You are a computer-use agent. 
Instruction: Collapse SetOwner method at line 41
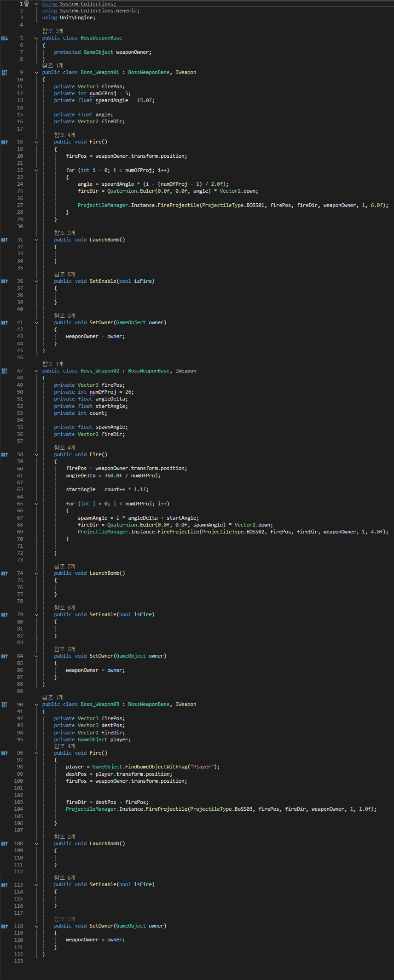coord(36,323)
